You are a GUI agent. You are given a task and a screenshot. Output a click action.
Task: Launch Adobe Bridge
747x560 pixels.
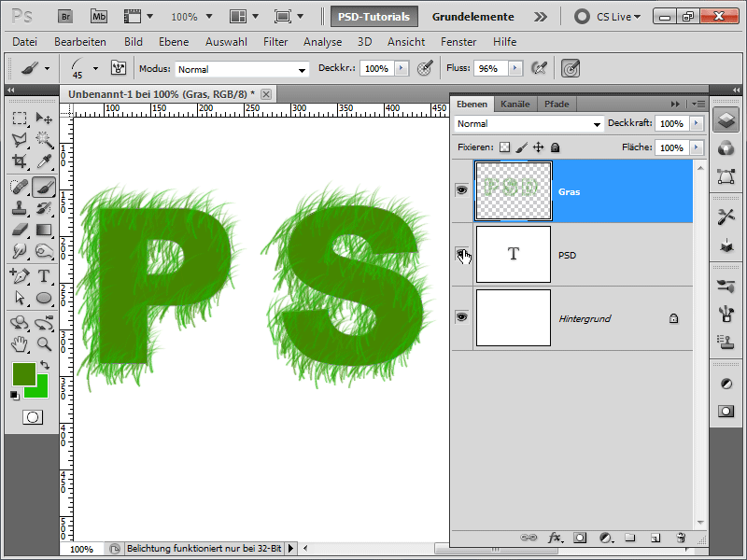coord(65,17)
